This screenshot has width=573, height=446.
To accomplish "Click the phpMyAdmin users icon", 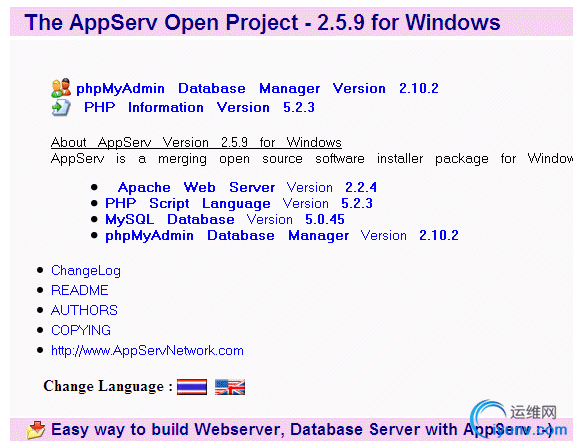I will pos(61,88).
